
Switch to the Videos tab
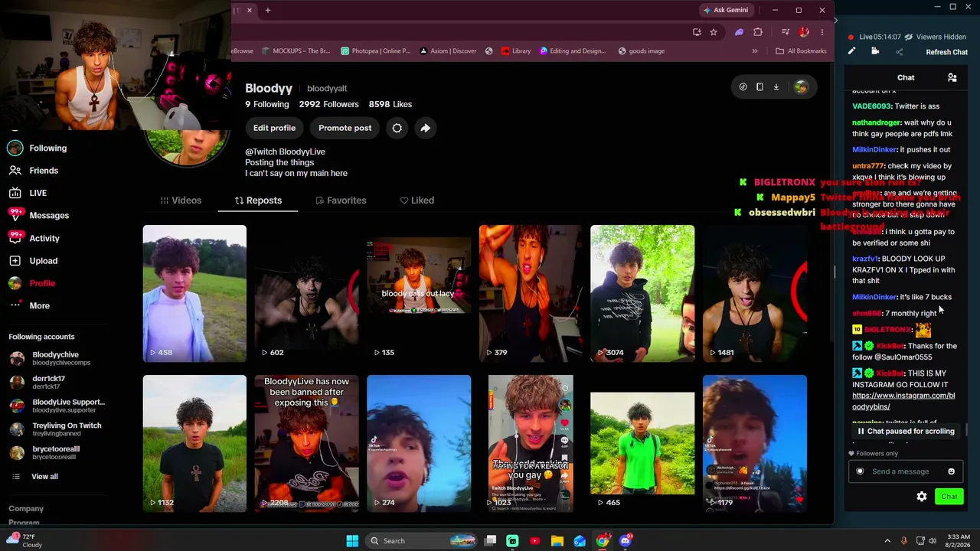point(181,201)
